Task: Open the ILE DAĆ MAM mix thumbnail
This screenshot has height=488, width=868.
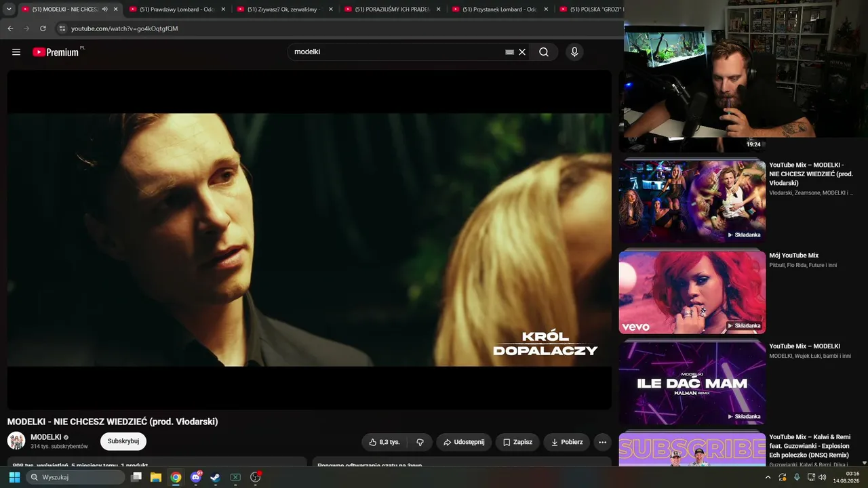Action: (x=692, y=383)
